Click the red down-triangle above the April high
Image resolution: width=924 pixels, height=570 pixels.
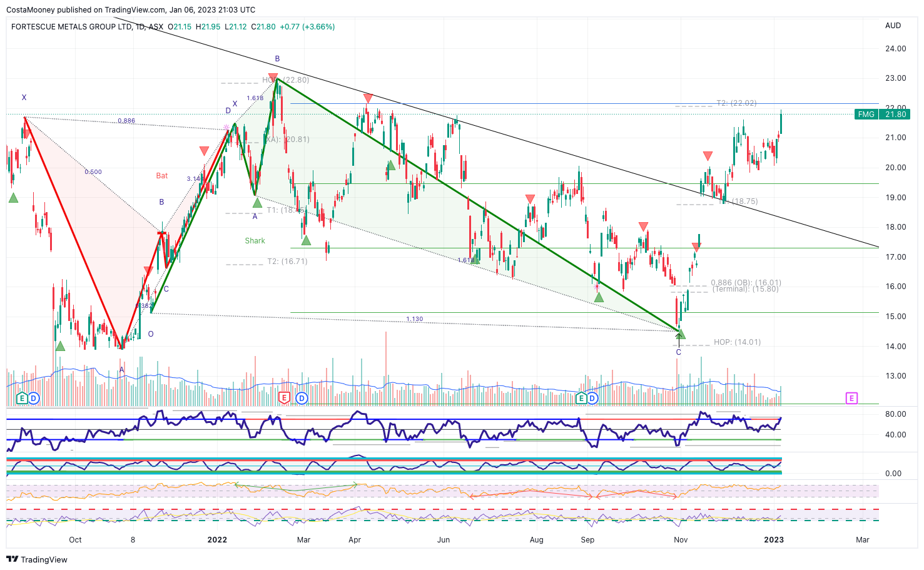click(368, 98)
